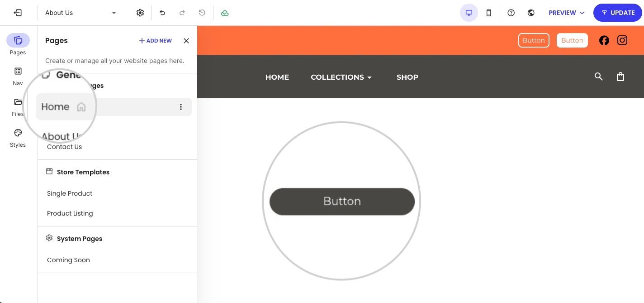The width and height of the screenshot is (644, 303).
Task: Click the Store Templates section icon
Action: (x=49, y=172)
